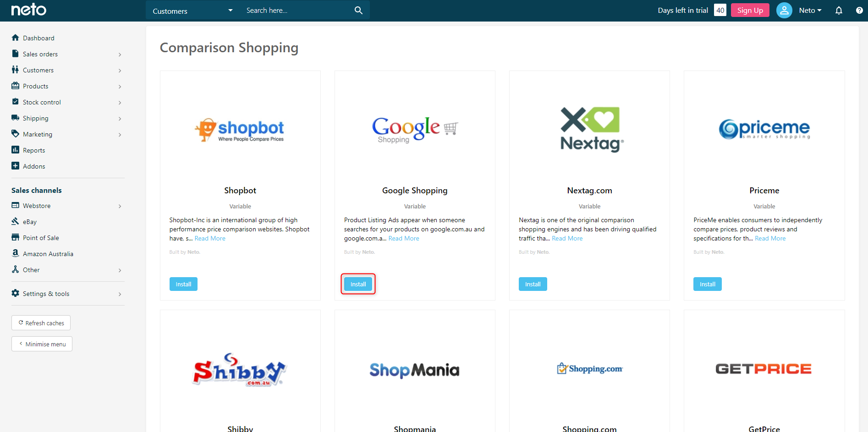868x432 pixels.
Task: Click the Addons plus icon
Action: coord(16,166)
